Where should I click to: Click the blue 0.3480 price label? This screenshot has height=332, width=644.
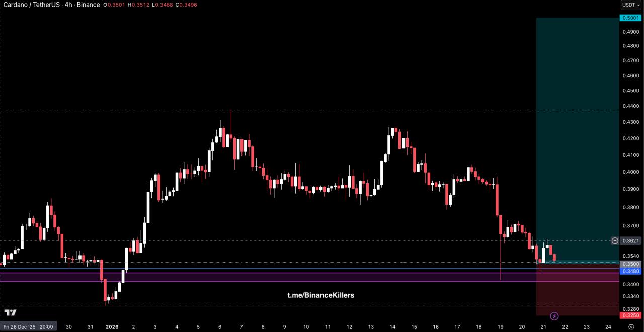tap(631, 271)
